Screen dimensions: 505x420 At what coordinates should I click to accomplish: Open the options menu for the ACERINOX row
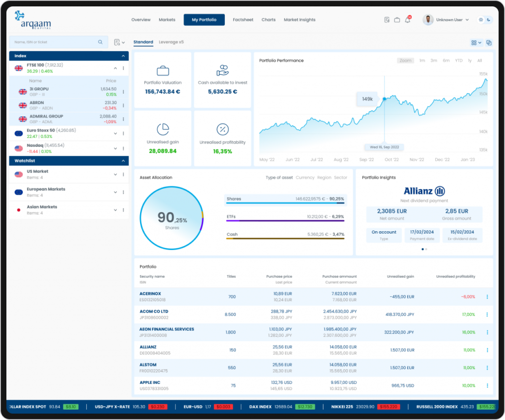(x=487, y=297)
